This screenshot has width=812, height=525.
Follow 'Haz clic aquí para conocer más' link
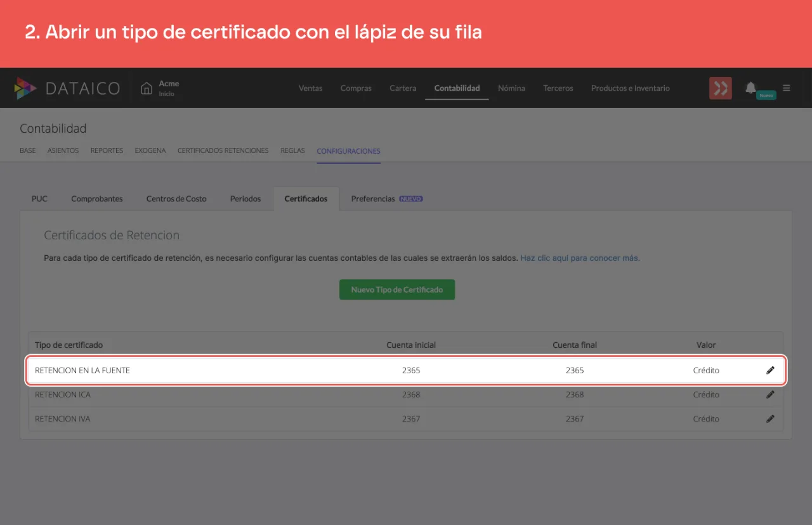coord(580,258)
